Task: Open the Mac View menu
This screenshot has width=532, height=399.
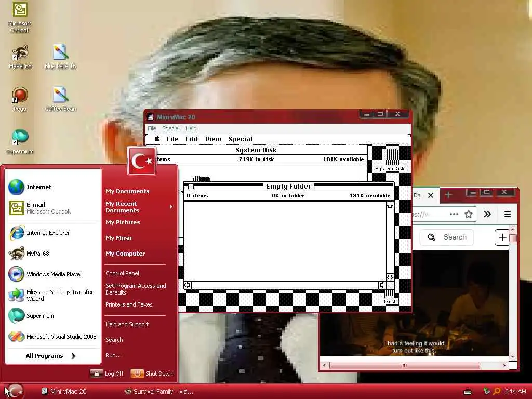Action: pyautogui.click(x=213, y=139)
